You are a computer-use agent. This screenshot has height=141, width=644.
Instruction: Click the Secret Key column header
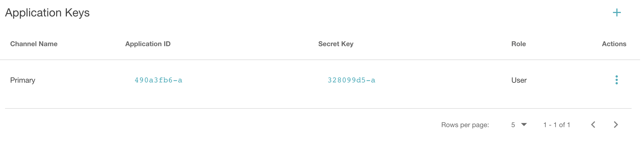point(336,44)
